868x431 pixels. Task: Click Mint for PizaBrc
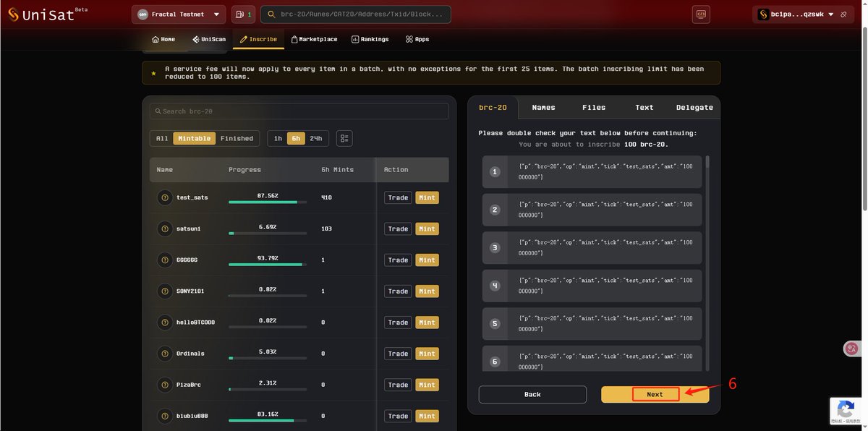427,385
